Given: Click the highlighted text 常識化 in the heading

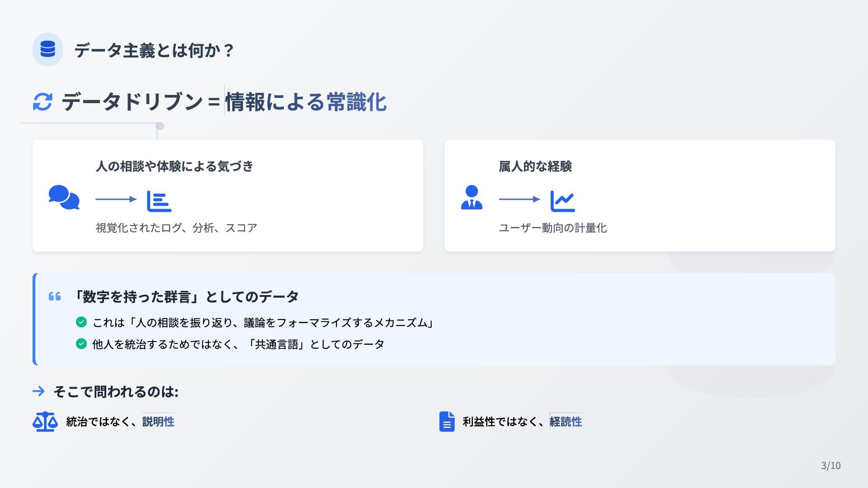Looking at the screenshot, I should [x=356, y=102].
